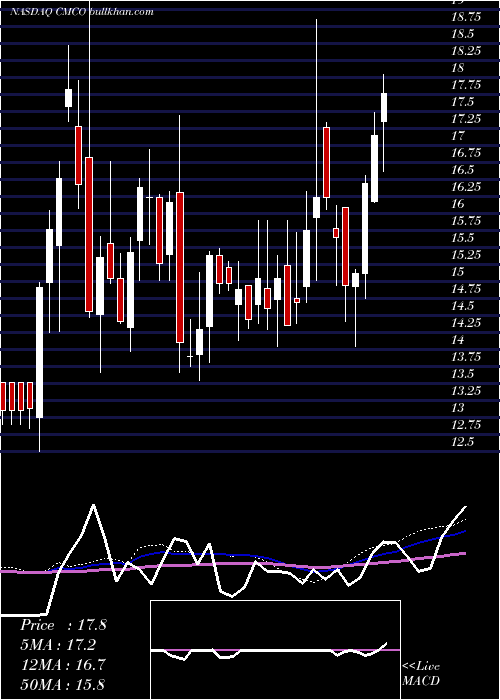Click the 15.5 price axis label
The height and width of the screenshot is (700, 500).
pyautogui.click(x=464, y=238)
